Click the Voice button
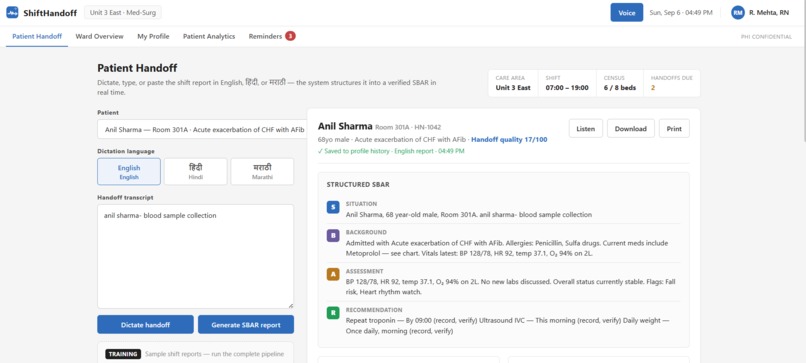Viewport: 806px width, 363px height. tap(627, 13)
